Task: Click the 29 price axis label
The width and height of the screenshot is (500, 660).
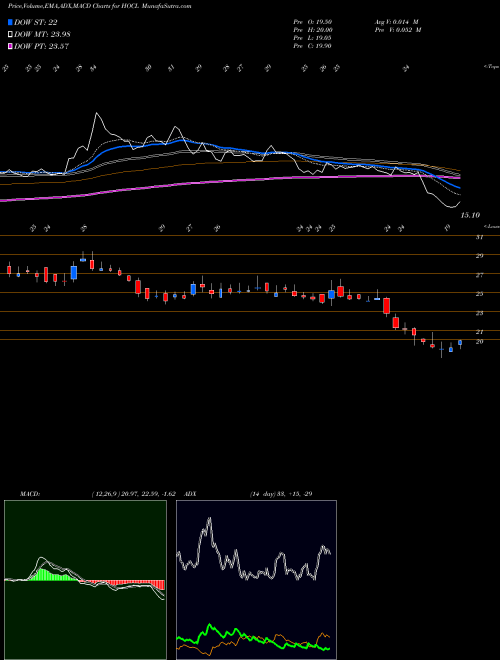Action: (x=479, y=256)
